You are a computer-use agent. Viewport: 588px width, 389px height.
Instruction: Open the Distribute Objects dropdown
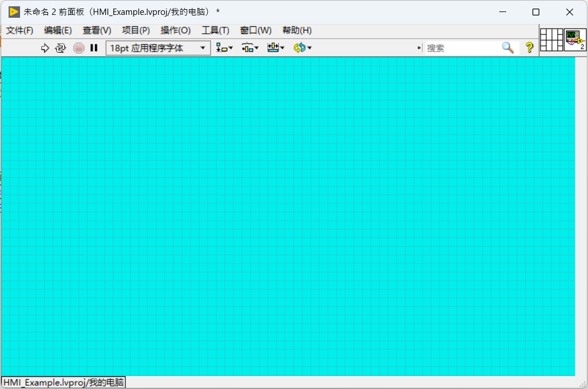[250, 48]
